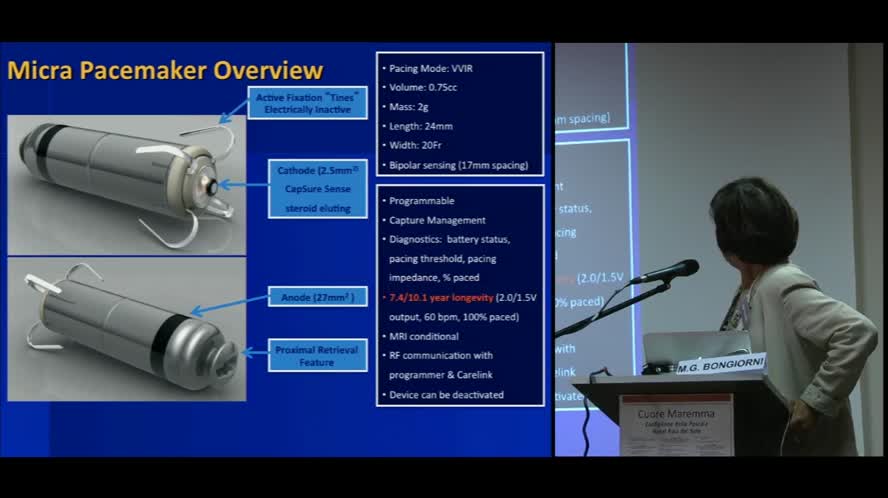Image resolution: width=888 pixels, height=498 pixels.
Task: Click the M.G. BONGIORNI name plate
Action: [718, 366]
